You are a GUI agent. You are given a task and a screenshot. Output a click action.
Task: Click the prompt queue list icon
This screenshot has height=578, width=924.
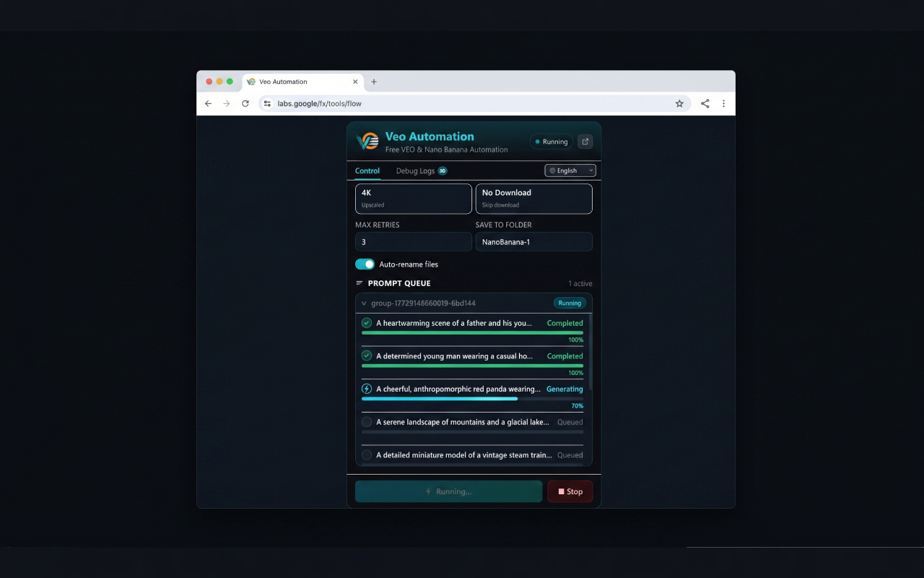point(359,283)
